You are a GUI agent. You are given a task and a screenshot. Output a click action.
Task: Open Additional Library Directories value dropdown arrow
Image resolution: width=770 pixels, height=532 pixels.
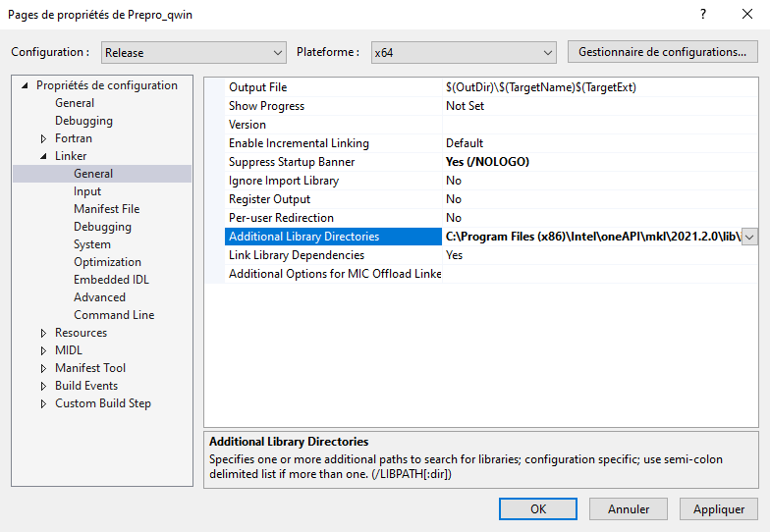(749, 237)
